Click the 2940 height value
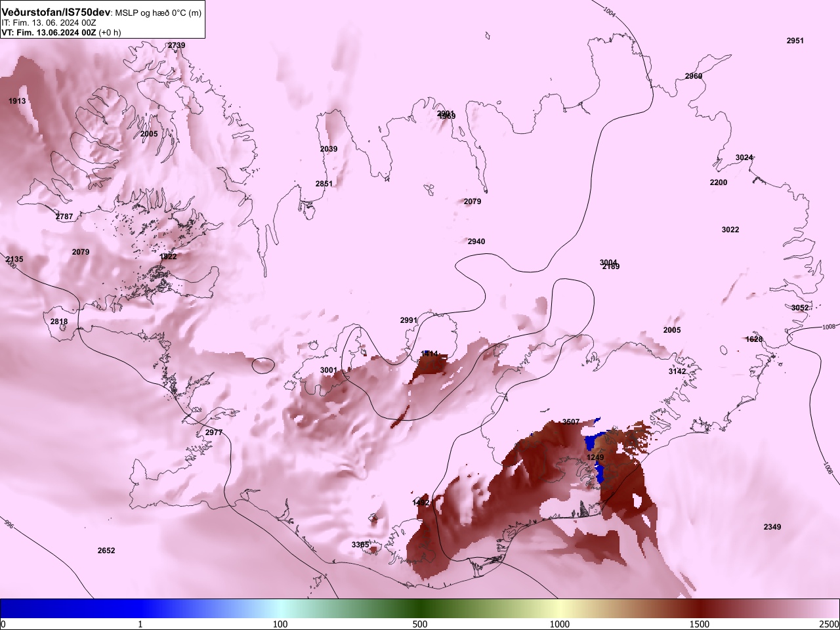This screenshot has height=630, width=840. 476,241
